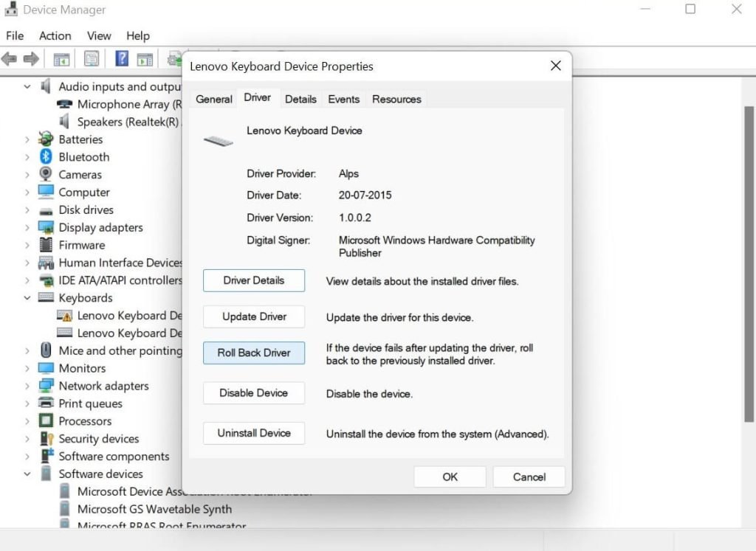Expand the Bluetooth node
Viewport: 756px width, 551px height.
(x=27, y=157)
